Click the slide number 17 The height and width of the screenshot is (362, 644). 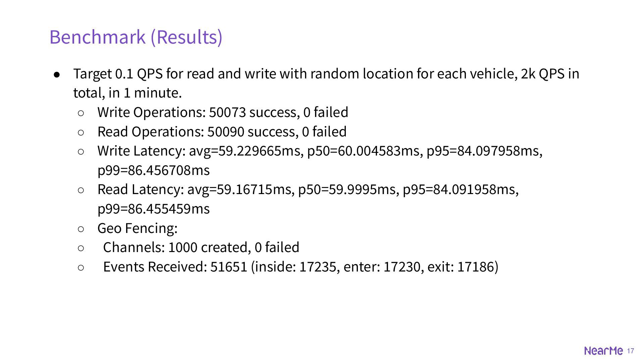(x=631, y=351)
